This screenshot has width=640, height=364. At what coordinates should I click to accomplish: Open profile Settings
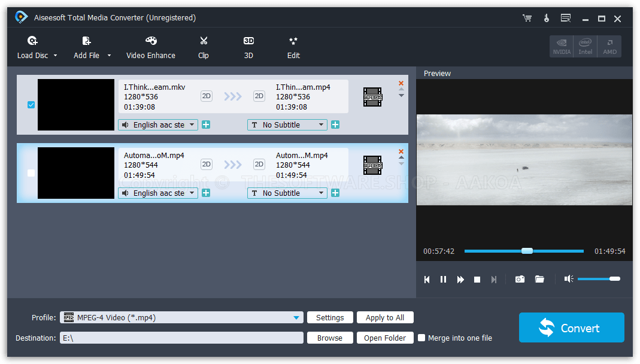click(x=330, y=317)
